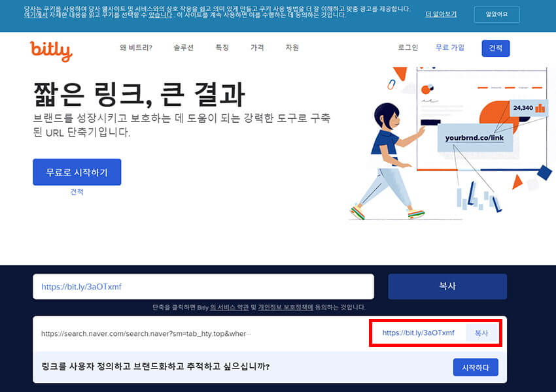Click the 24,340 stats badge in illustration

(x=529, y=108)
